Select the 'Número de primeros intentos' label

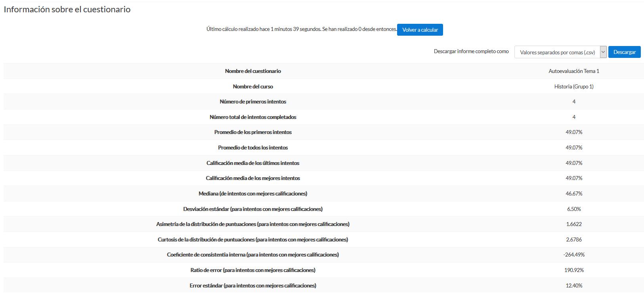[253, 102]
